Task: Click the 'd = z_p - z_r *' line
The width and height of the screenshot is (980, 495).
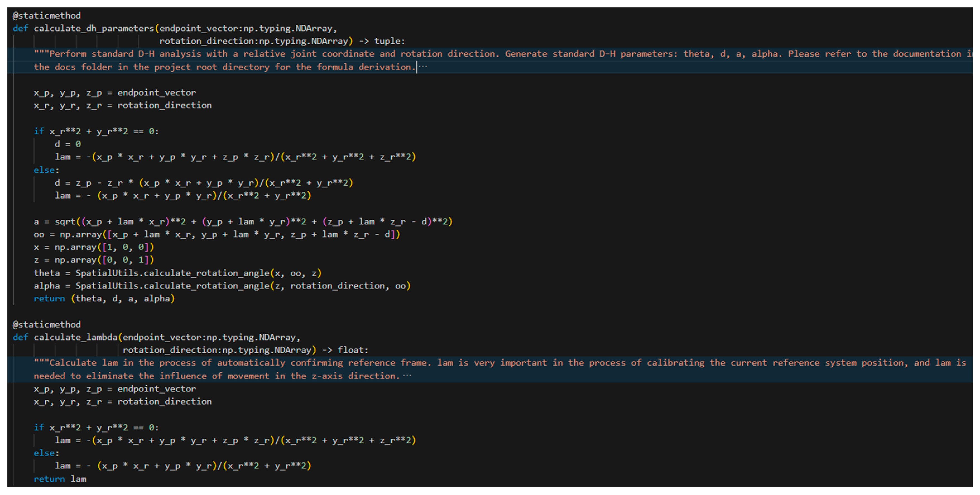Action: tap(204, 183)
